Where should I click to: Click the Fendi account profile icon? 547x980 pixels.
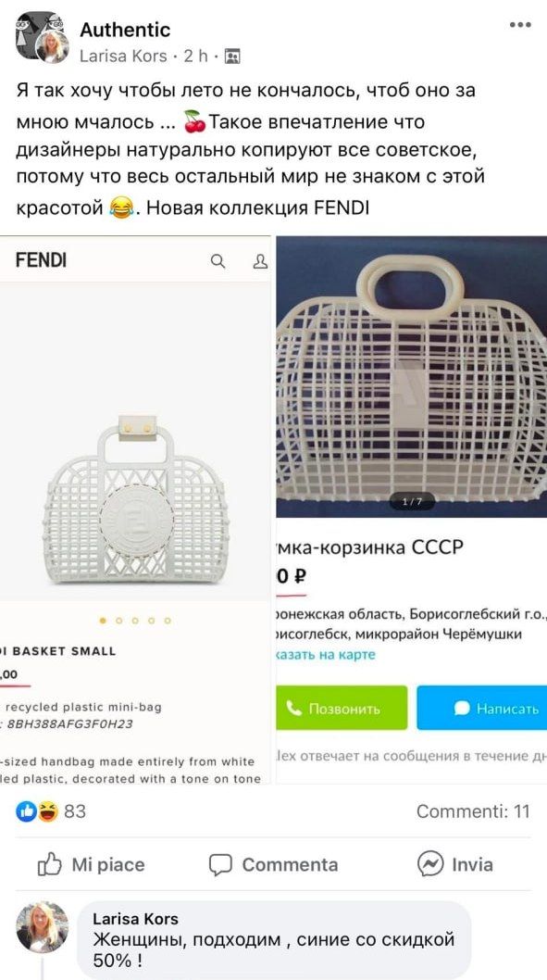260,261
